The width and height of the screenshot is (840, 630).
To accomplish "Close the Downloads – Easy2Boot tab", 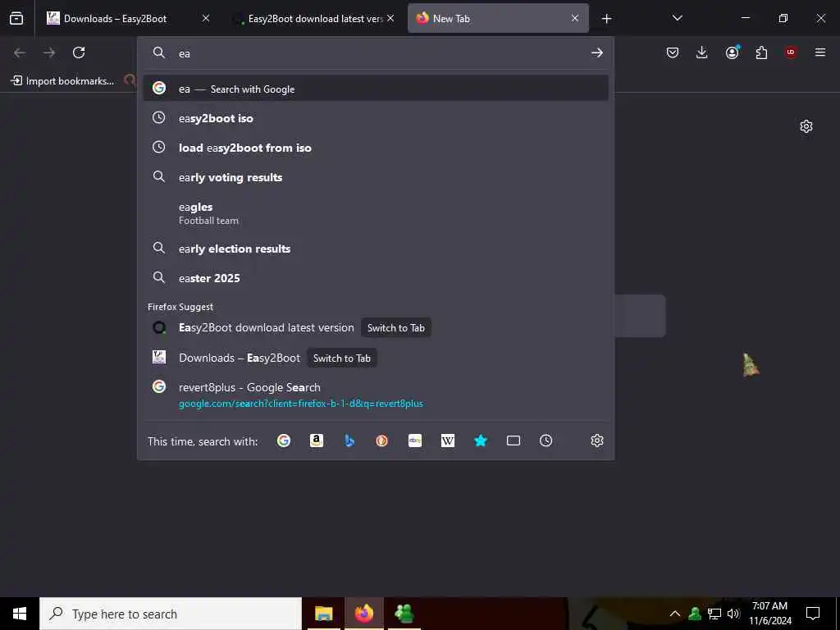I will (206, 19).
